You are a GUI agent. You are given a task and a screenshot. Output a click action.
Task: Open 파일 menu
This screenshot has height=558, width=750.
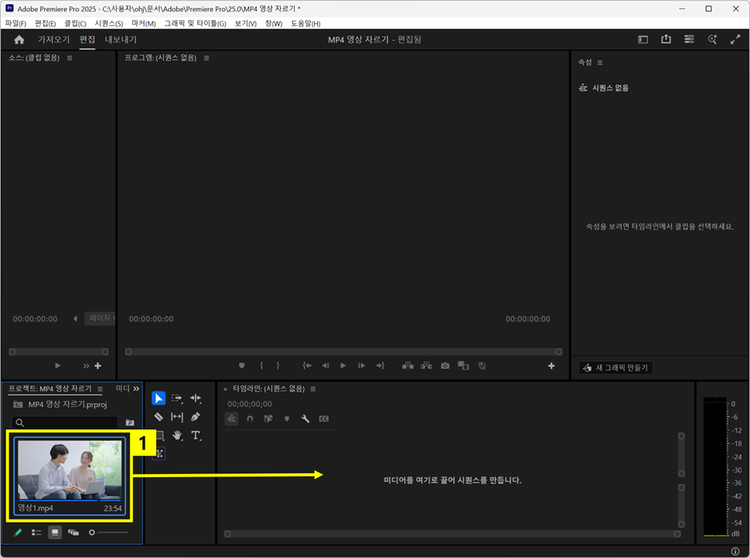(x=15, y=23)
